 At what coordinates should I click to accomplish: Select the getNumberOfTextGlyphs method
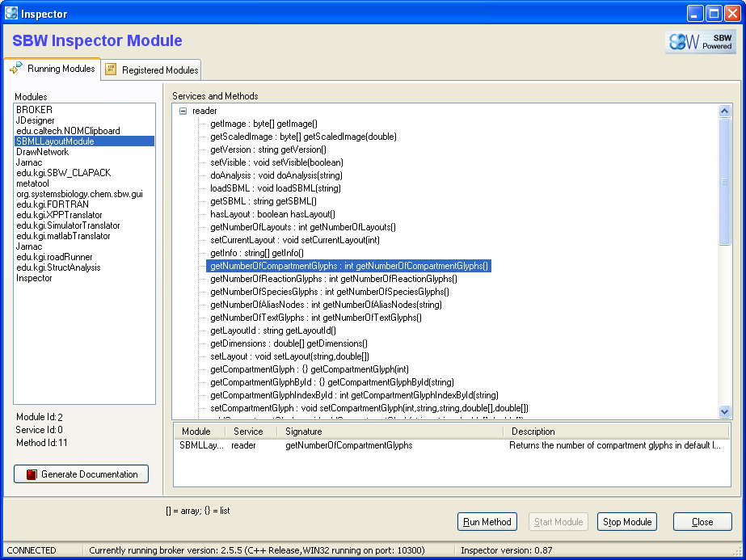click(x=316, y=318)
